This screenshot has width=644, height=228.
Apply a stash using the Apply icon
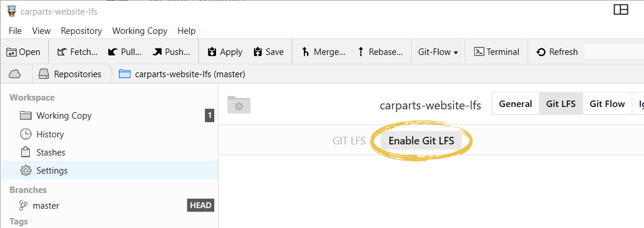[x=212, y=52]
